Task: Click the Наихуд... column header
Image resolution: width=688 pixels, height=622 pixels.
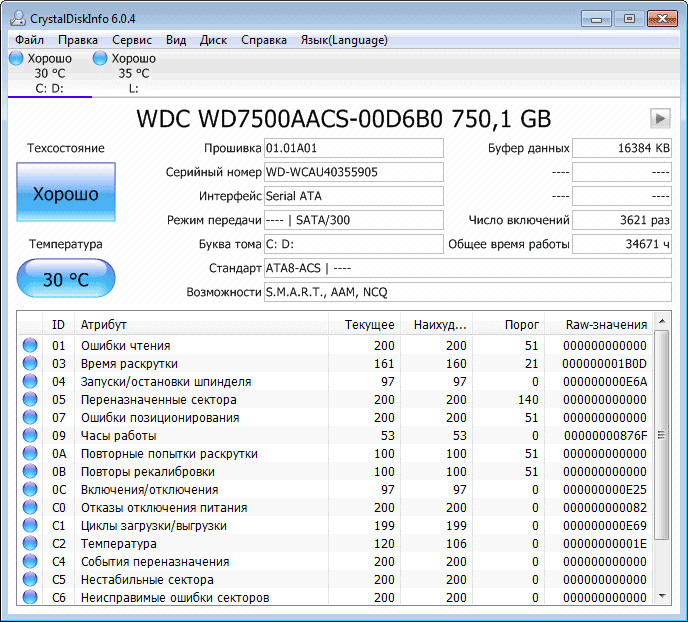Action: click(x=437, y=325)
